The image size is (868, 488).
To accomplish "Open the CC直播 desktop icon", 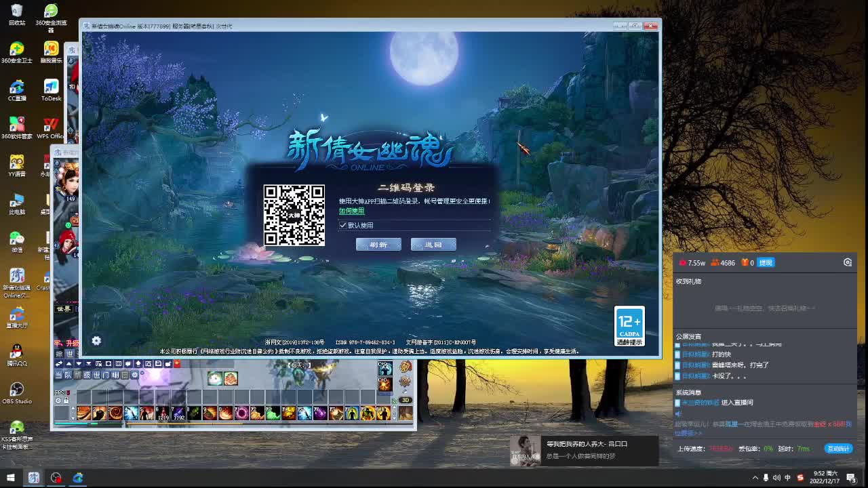I will pos(17,90).
